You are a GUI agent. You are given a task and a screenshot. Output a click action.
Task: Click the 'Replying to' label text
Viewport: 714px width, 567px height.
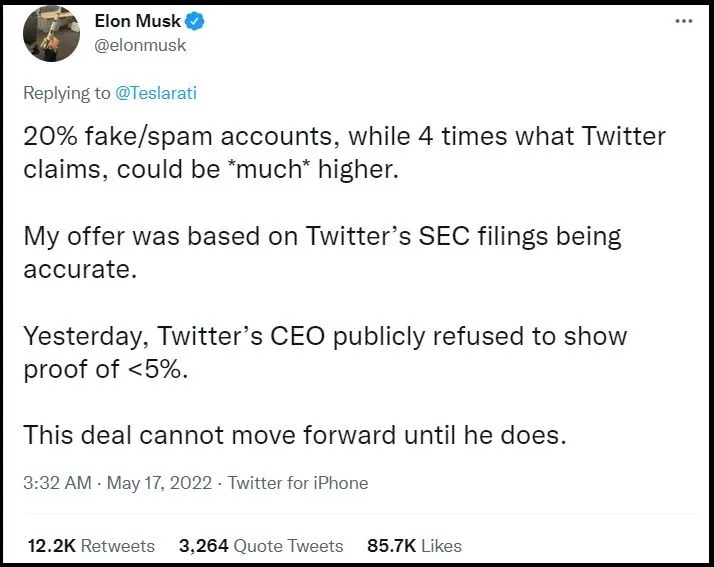coord(66,93)
